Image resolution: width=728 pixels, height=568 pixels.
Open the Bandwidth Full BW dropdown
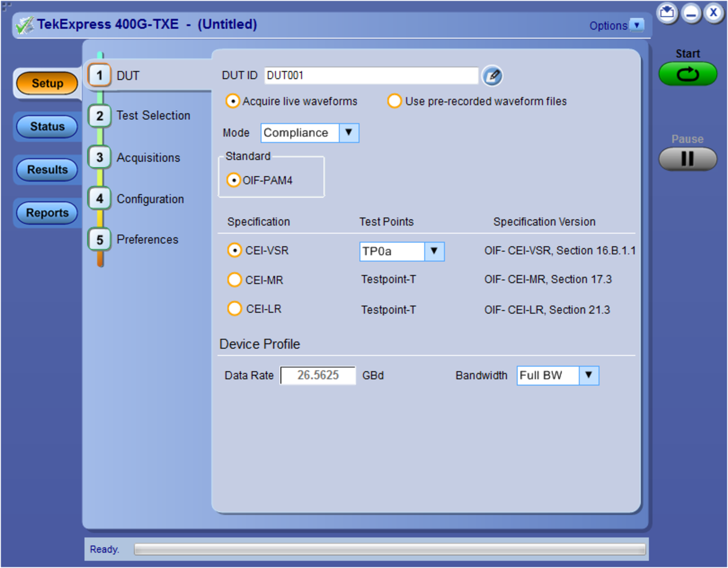click(x=588, y=375)
